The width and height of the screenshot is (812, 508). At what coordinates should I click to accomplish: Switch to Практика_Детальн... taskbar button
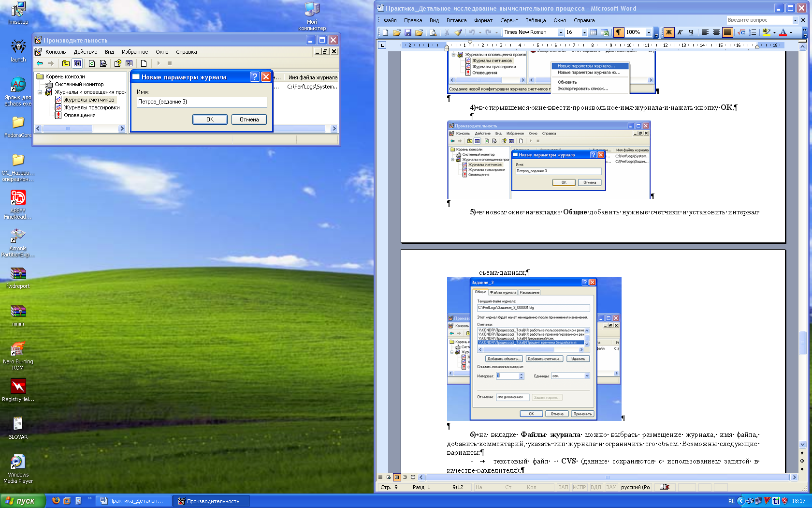coord(134,501)
